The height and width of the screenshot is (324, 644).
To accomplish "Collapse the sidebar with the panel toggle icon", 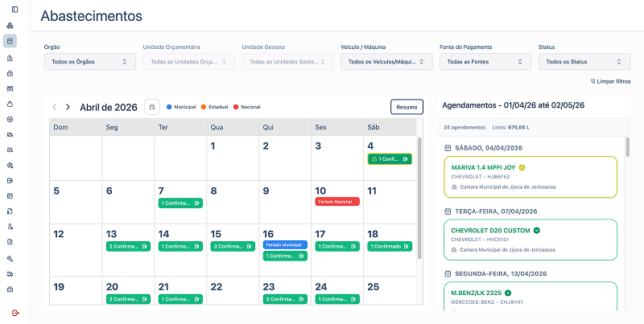I will point(14,10).
